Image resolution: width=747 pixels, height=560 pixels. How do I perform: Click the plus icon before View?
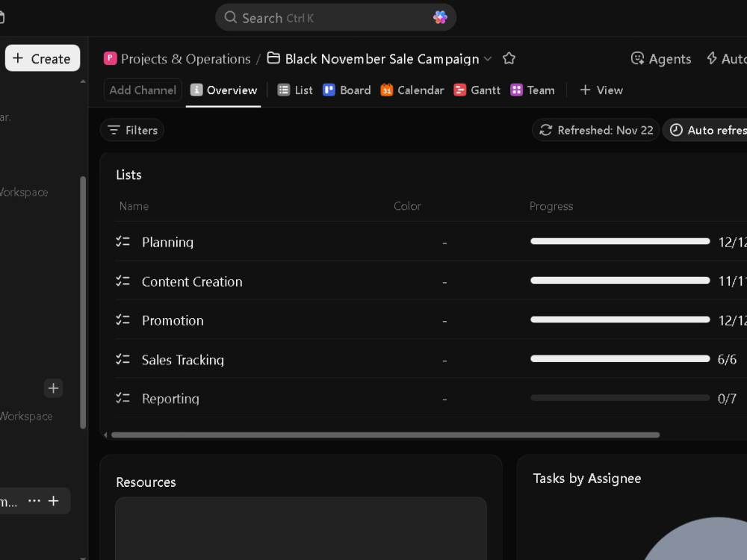585,90
